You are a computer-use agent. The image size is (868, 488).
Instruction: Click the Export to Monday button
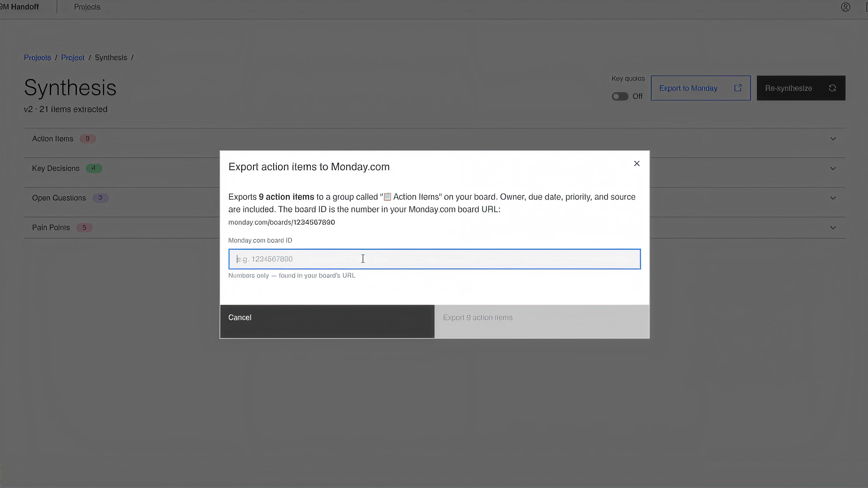pyautogui.click(x=701, y=88)
